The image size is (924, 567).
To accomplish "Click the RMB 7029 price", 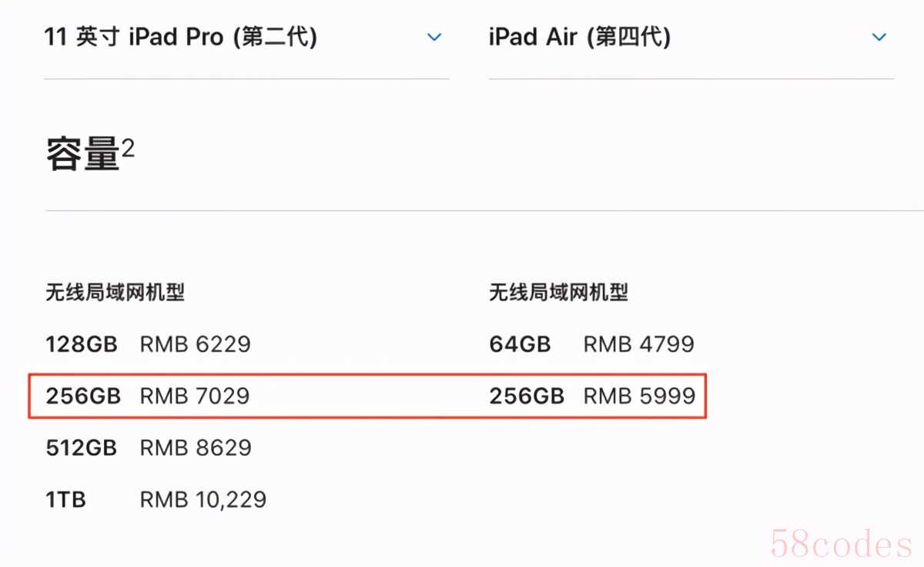I will tap(195, 396).
